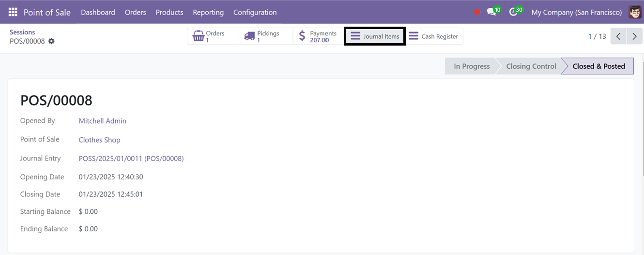The image size is (644, 255).
Task: Click the Closing Control status stage
Action: coord(531,66)
